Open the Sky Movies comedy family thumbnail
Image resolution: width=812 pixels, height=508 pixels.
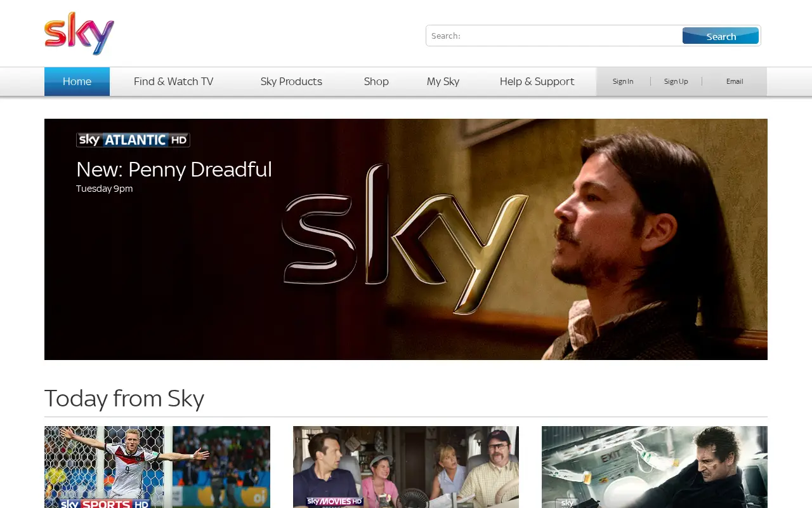click(406, 467)
